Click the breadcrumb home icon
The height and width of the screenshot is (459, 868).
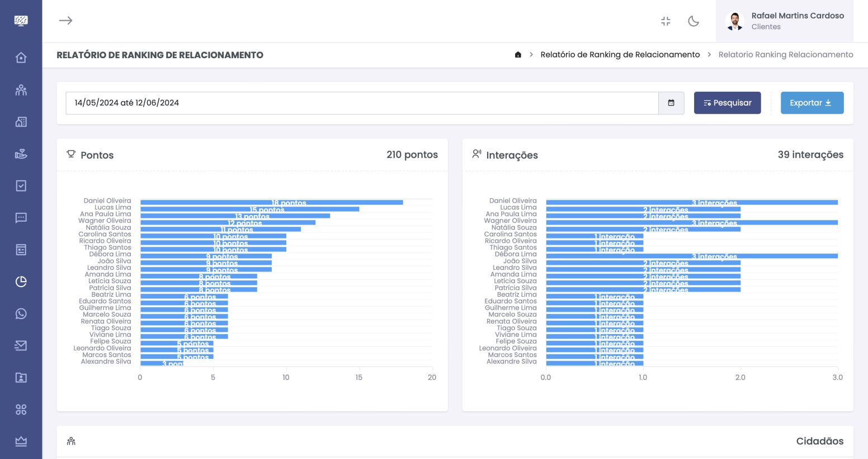[x=518, y=55]
